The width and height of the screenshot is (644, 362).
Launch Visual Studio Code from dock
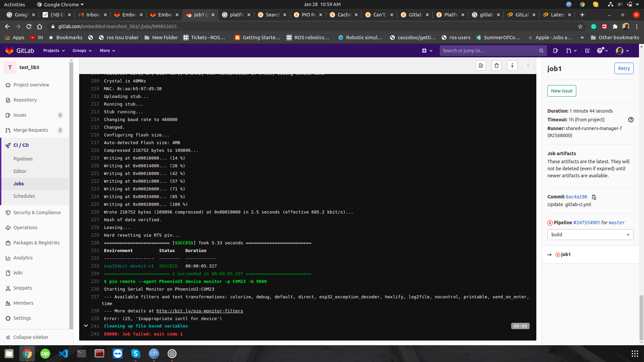63,354
